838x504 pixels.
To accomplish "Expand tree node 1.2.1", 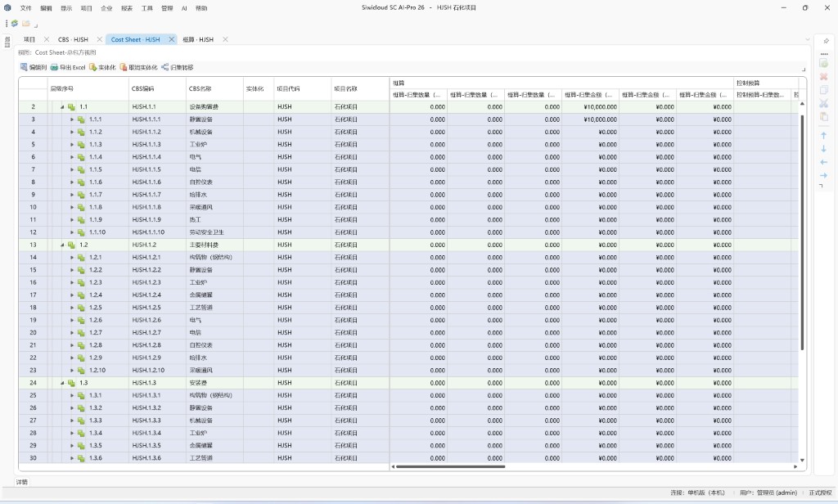I will point(72,257).
